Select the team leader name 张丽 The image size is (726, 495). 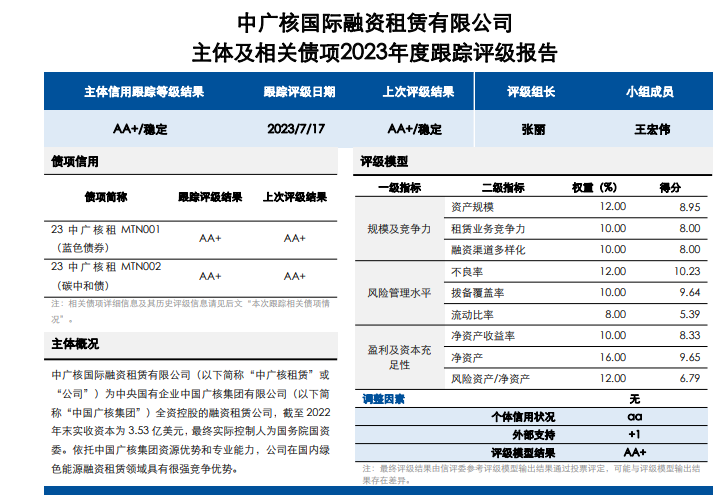pyautogui.click(x=534, y=129)
